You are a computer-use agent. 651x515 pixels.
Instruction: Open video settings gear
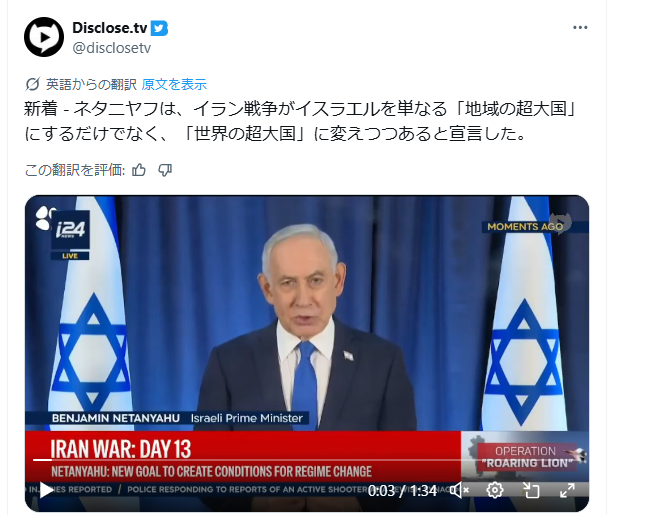[494, 490]
